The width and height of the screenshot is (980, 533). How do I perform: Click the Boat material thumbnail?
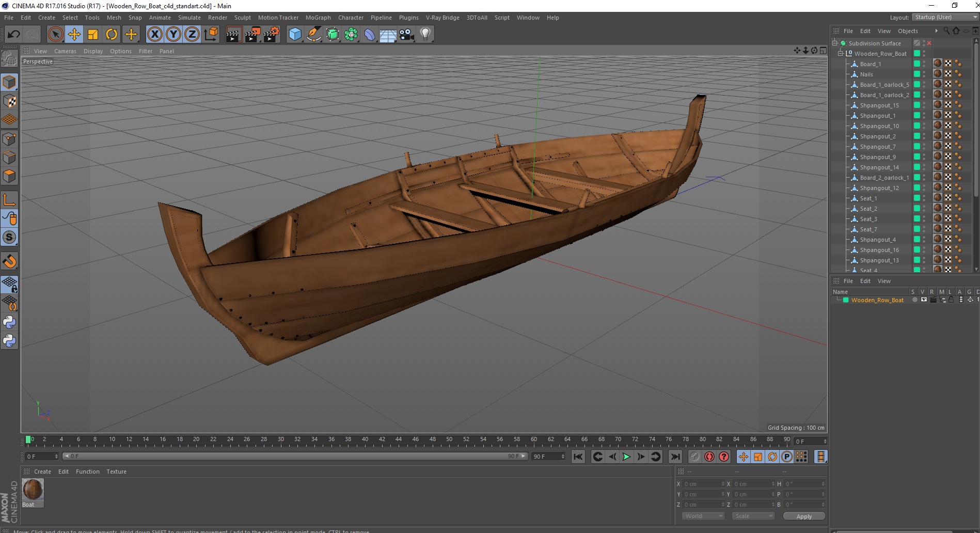click(x=33, y=490)
